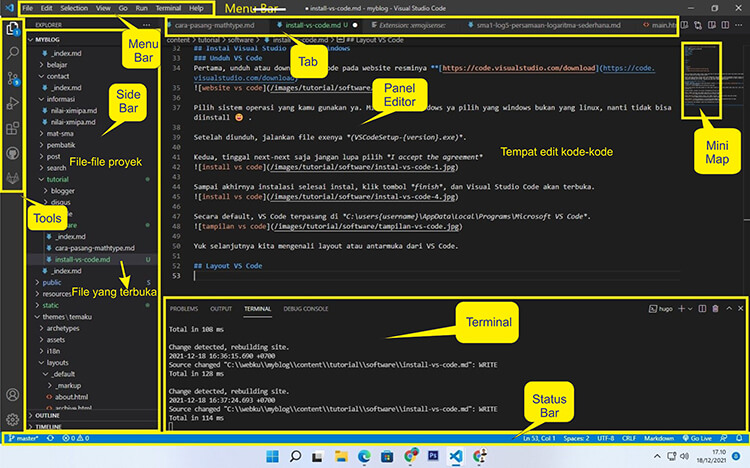Open the GitHub view in activity bar
This screenshot has height=468, width=750.
pyautogui.click(x=12, y=154)
